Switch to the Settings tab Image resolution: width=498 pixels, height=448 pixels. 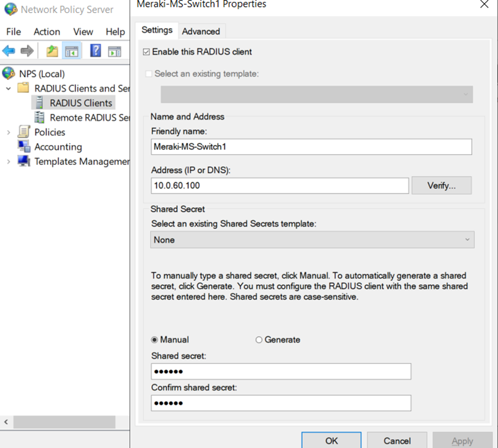157,30
